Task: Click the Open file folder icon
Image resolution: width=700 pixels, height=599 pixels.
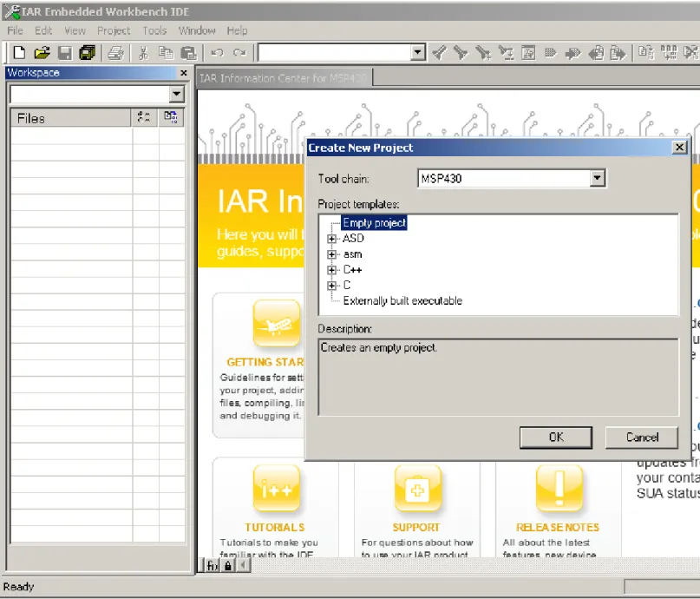Action: (x=42, y=53)
